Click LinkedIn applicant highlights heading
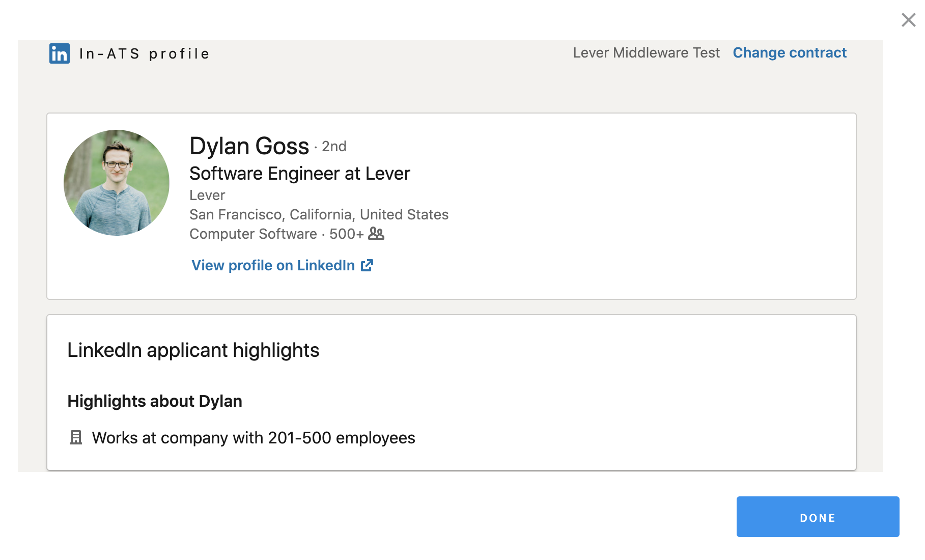925x560 pixels. coord(193,350)
